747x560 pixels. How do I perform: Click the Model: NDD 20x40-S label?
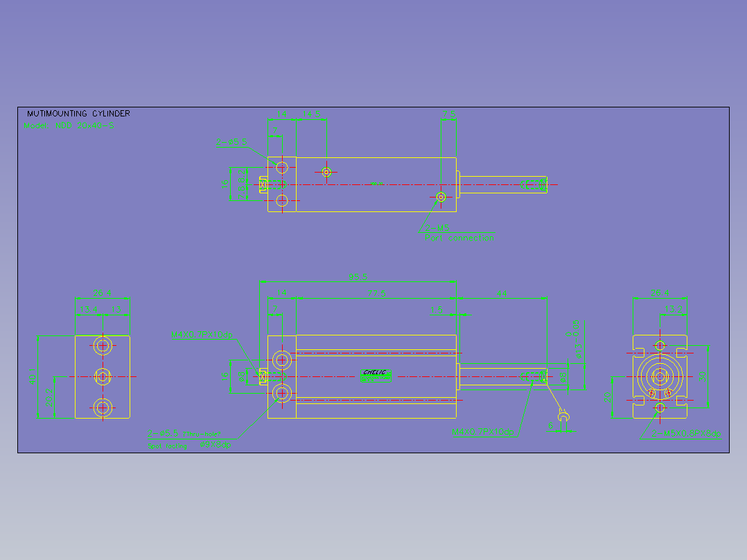click(x=69, y=125)
